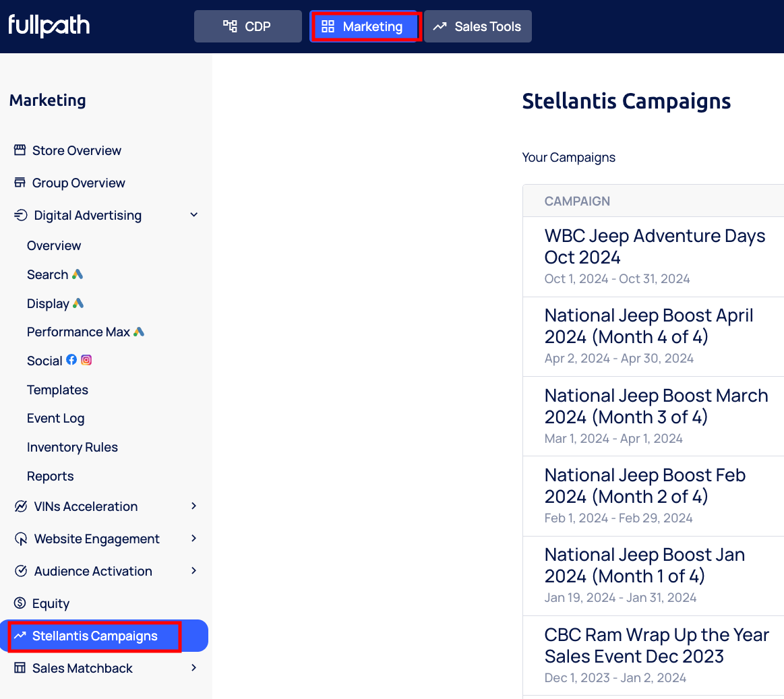
Task: Open WBC Jeep Adventure Days Oct 2024 campaign
Action: pos(654,246)
